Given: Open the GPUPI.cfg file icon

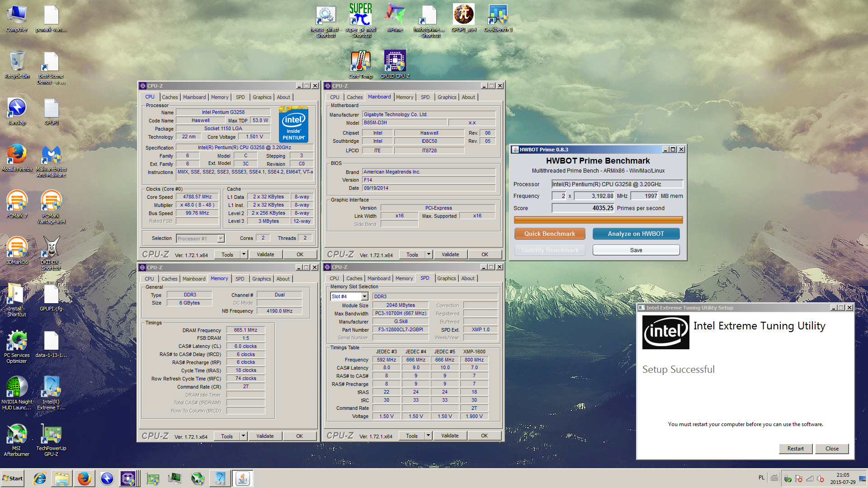Looking at the screenshot, I should 51,297.
